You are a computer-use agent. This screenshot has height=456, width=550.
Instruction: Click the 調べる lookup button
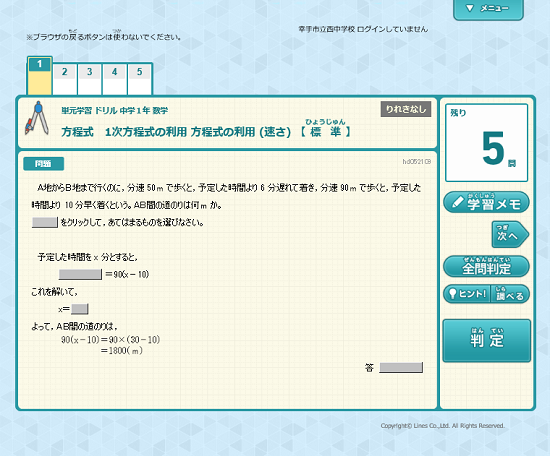click(510, 294)
